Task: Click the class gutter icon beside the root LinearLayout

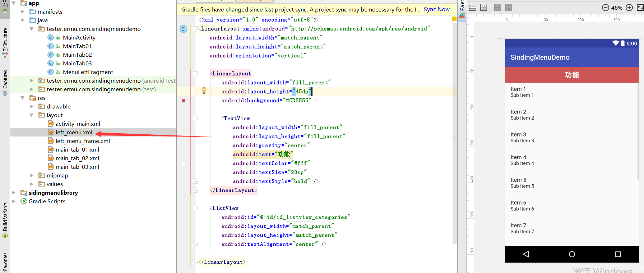Action: click(x=183, y=29)
